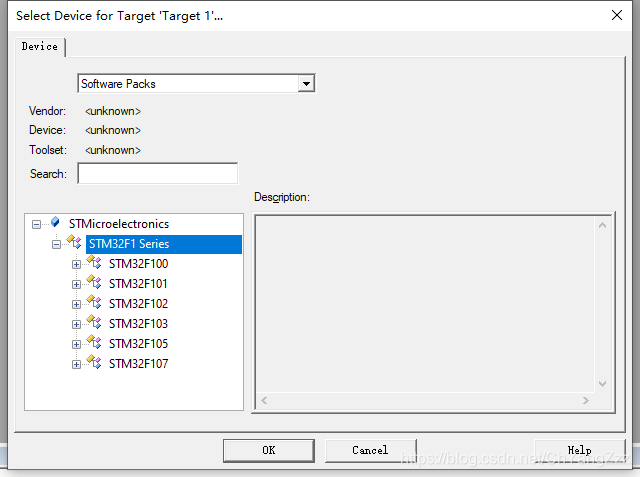Screen dimensions: 640x477
Task: Close the Select Device dialog
Action: [617, 16]
